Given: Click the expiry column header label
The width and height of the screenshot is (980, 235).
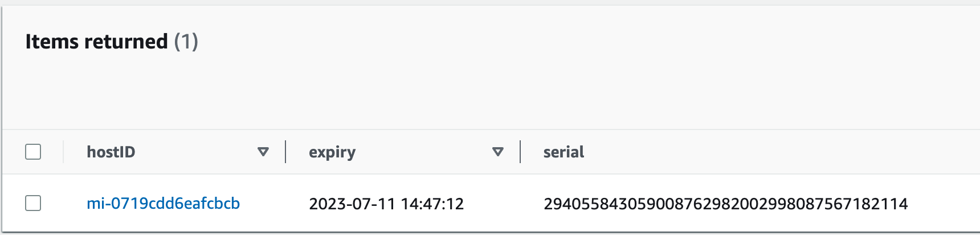Looking at the screenshot, I should click(x=332, y=152).
